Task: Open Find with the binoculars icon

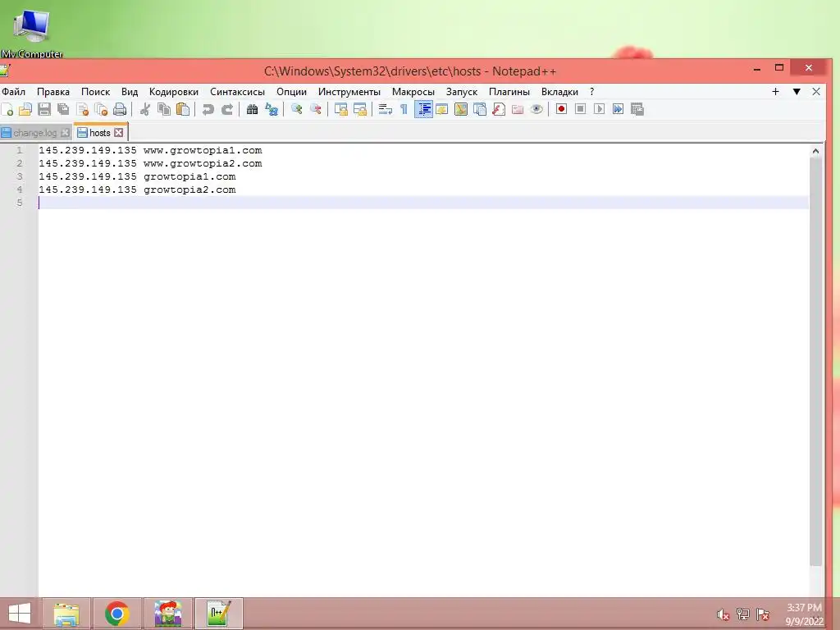Action: 252,109
